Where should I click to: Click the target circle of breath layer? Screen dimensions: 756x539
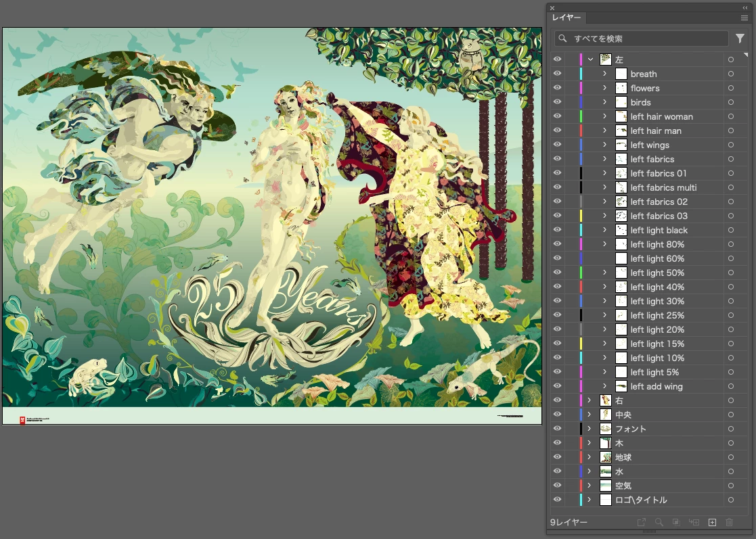pyautogui.click(x=731, y=74)
